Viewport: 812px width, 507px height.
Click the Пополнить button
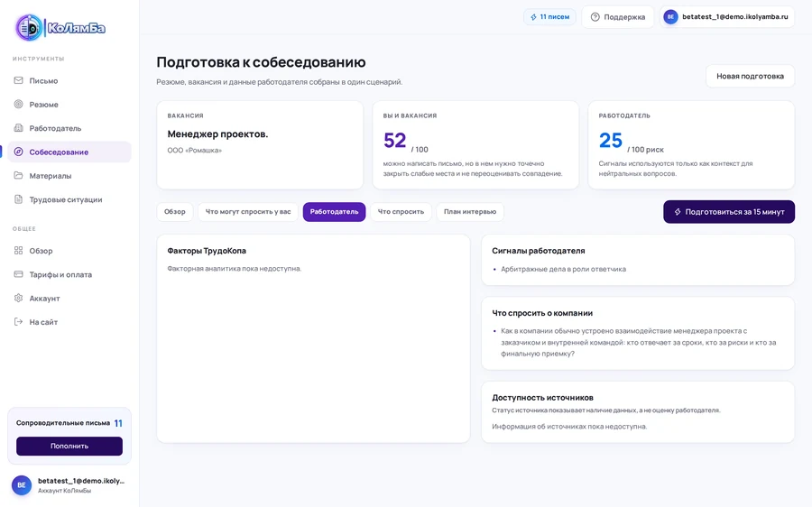pyautogui.click(x=69, y=446)
